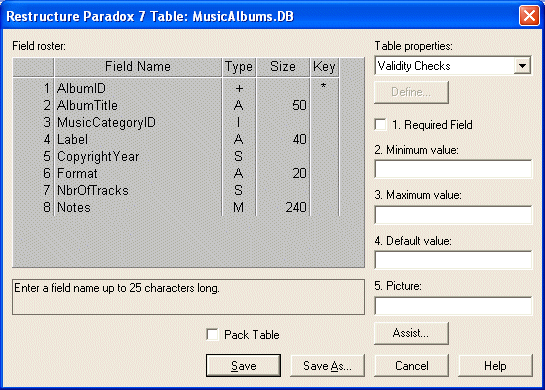
Task: Open Help for this dialog
Action: (495, 365)
